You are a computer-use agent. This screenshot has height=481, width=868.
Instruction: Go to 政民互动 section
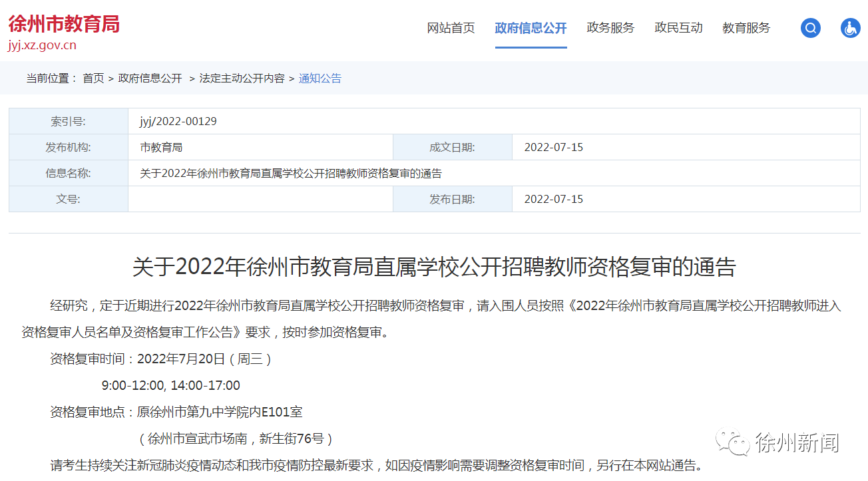tap(678, 28)
